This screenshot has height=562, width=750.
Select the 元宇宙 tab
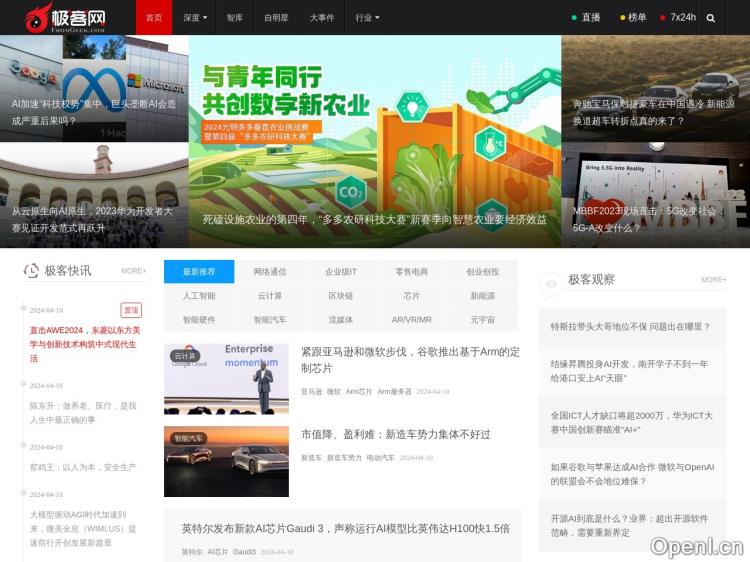pyautogui.click(x=483, y=320)
